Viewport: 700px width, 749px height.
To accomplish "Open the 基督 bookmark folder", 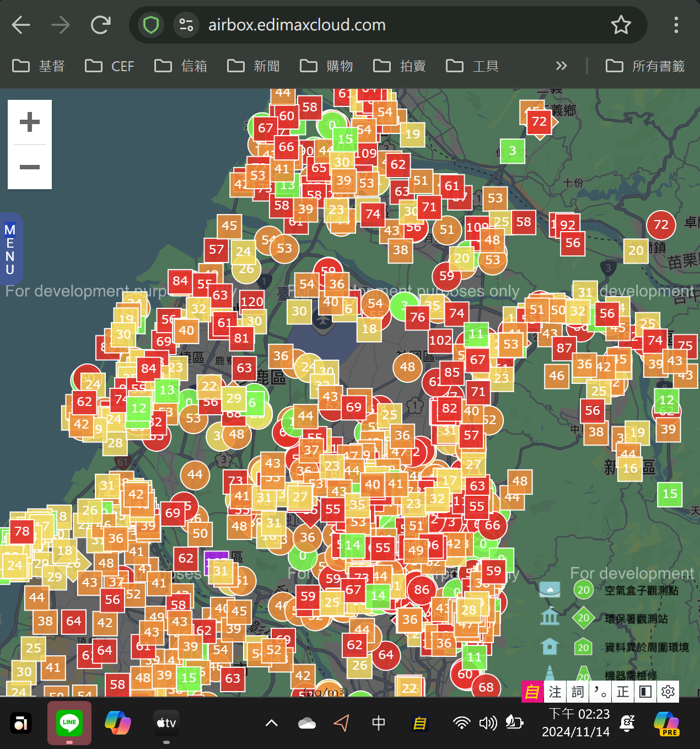I will pos(38,66).
